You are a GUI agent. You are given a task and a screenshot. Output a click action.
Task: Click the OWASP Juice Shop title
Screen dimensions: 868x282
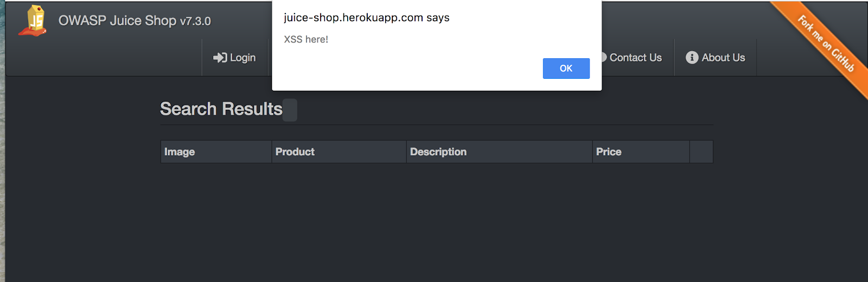coord(117,21)
